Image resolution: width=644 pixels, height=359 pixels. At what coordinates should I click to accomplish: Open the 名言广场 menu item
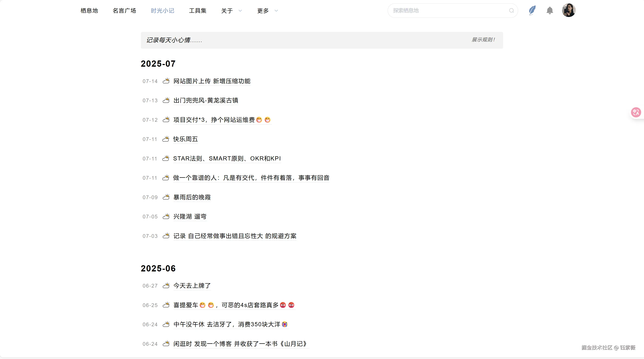pyautogui.click(x=124, y=11)
